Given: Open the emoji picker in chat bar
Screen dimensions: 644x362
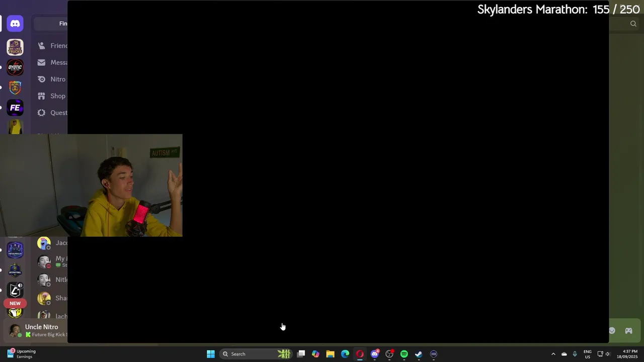Looking at the screenshot, I should tap(612, 331).
